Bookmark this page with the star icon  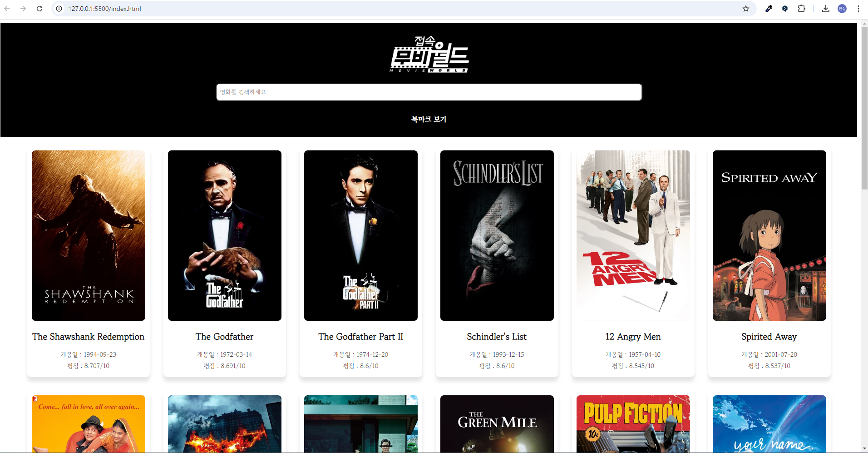click(746, 9)
